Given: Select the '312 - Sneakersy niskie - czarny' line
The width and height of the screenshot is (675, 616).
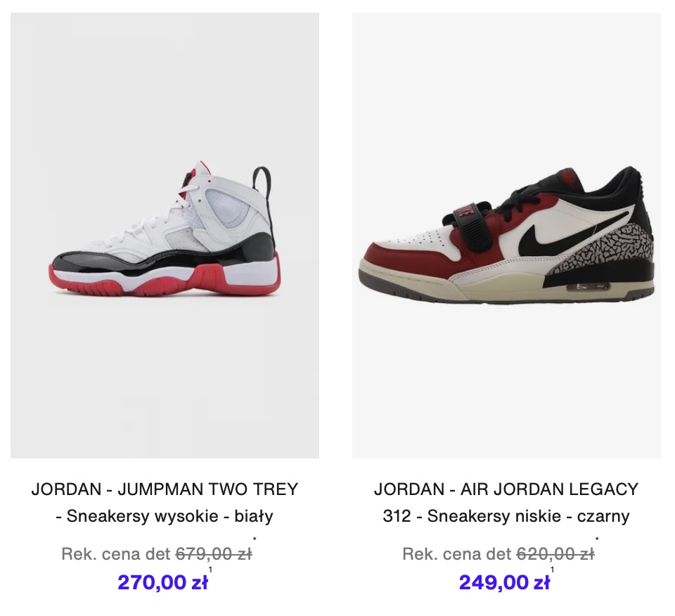Looking at the screenshot, I should click(x=506, y=515).
